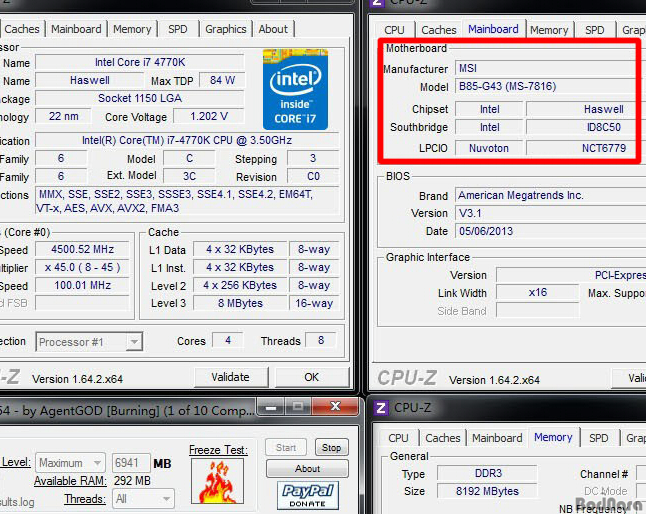The height and width of the screenshot is (514, 646).
Task: Open About tab in left CPU-Z window
Action: (x=273, y=29)
